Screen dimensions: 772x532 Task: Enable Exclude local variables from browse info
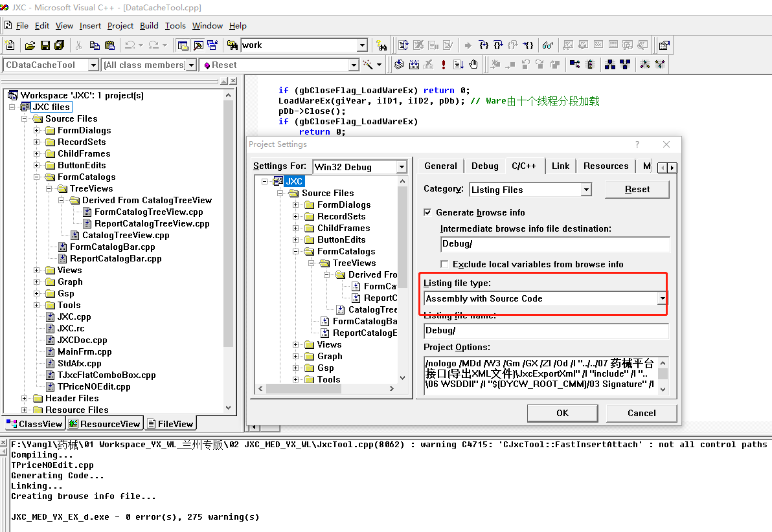444,264
